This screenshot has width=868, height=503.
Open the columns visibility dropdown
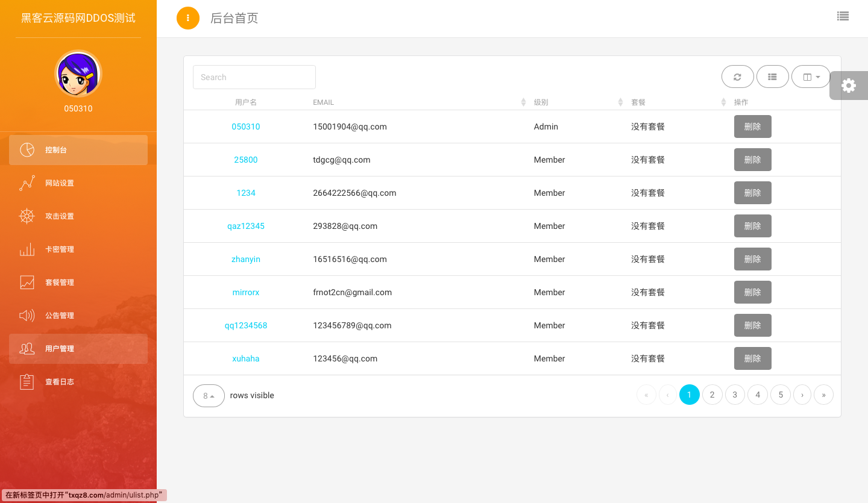[x=811, y=77]
